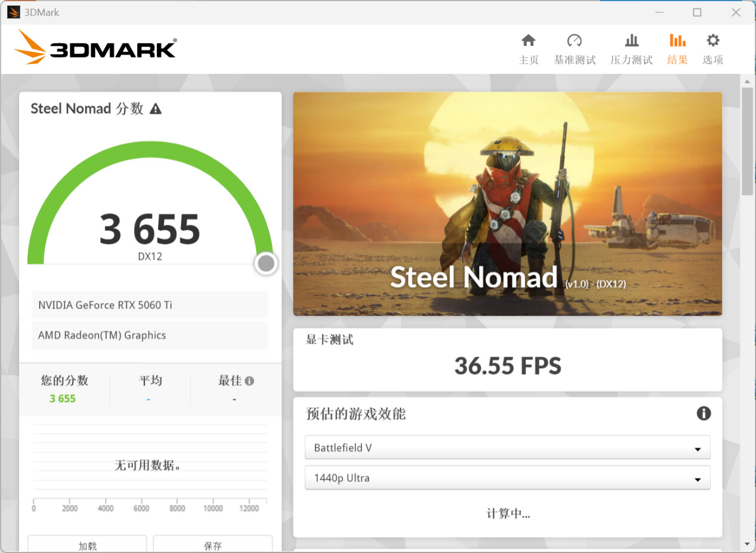Click the Steel Nomad banner image
This screenshot has height=553, width=756.
coord(507,203)
